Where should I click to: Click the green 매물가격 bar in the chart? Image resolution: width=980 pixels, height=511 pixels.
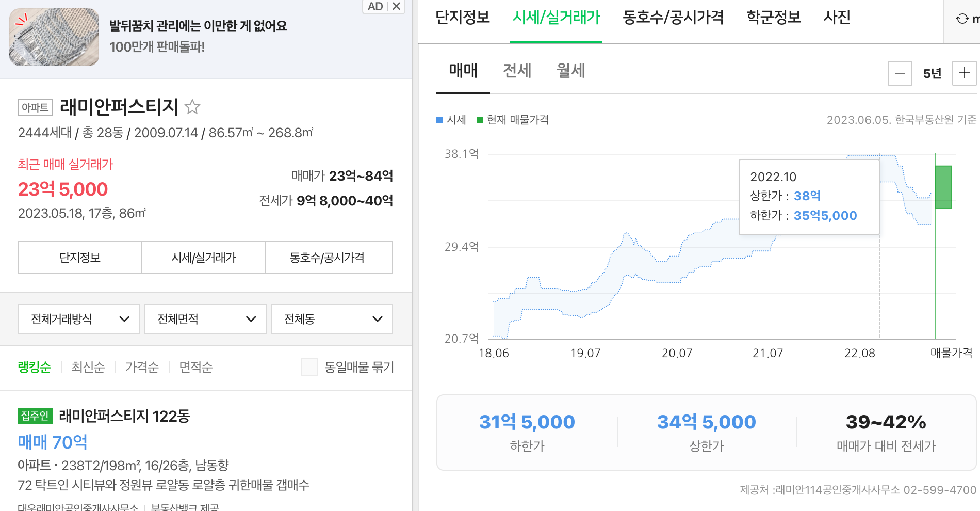pos(943,187)
